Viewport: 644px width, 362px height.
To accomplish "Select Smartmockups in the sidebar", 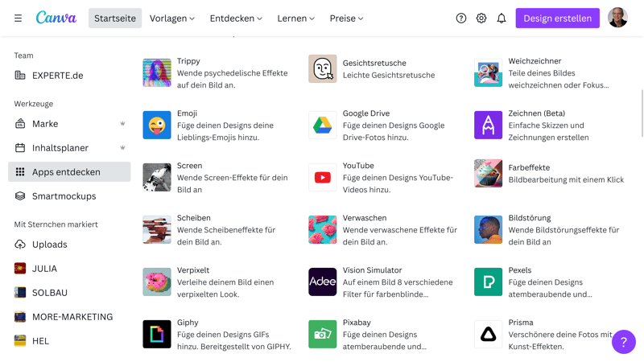I will (x=64, y=196).
